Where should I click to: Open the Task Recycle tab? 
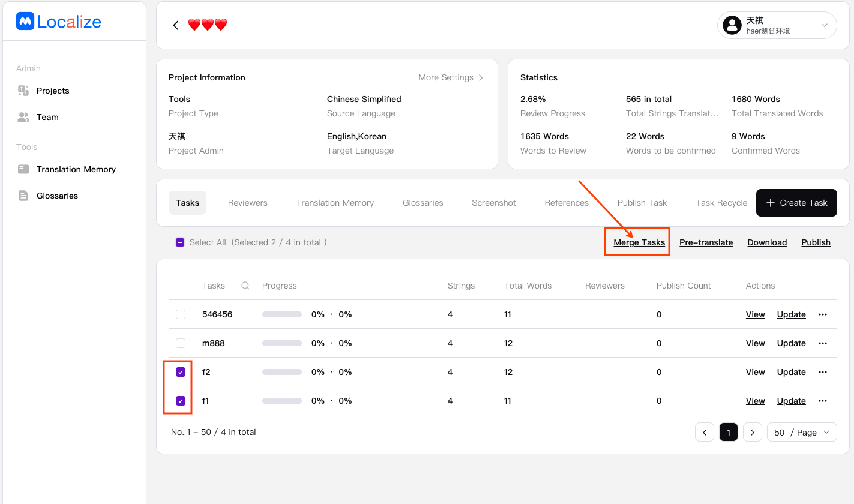pos(721,203)
